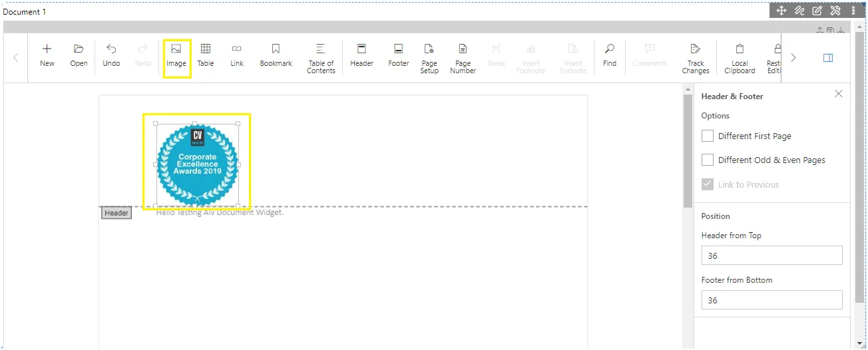Click the disabled Break button

[x=497, y=56]
